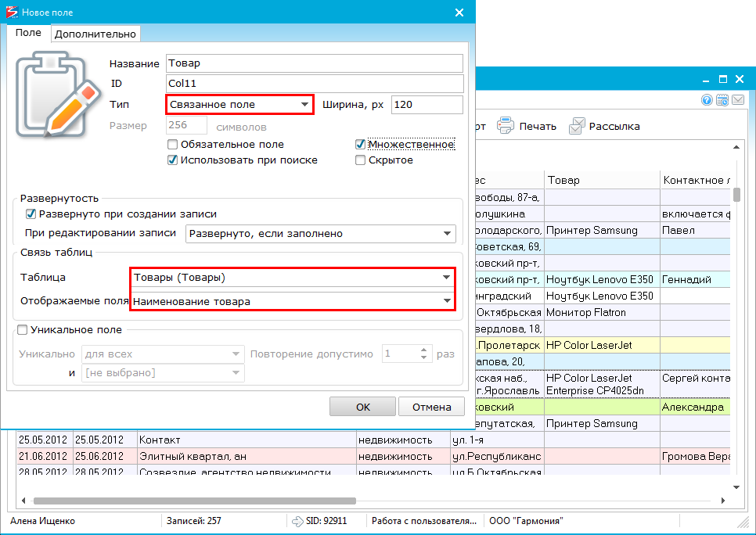
Task: Select the Сергей конта cell
Action: [695, 384]
